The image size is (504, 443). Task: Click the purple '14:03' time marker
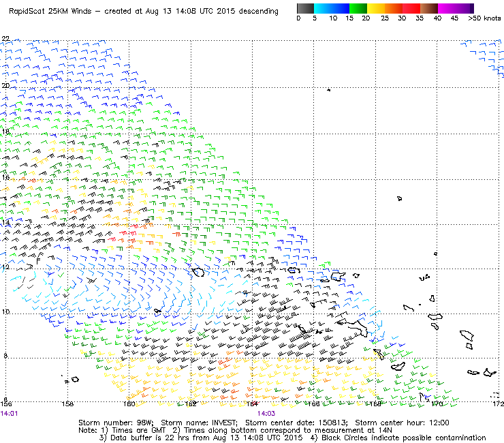click(x=266, y=414)
